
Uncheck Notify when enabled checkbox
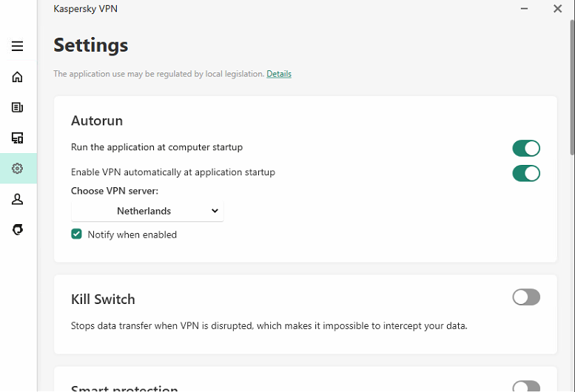[x=76, y=234]
